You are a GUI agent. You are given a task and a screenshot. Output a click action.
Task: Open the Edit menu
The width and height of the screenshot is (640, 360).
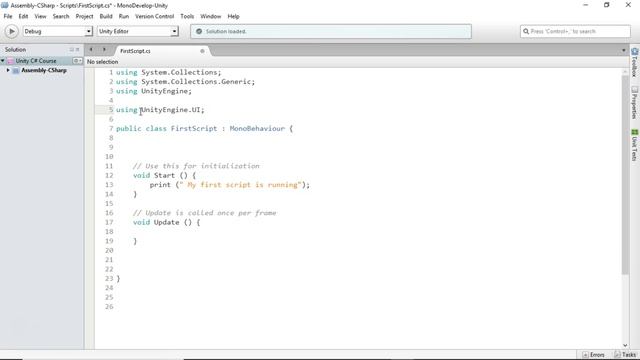[x=23, y=16]
